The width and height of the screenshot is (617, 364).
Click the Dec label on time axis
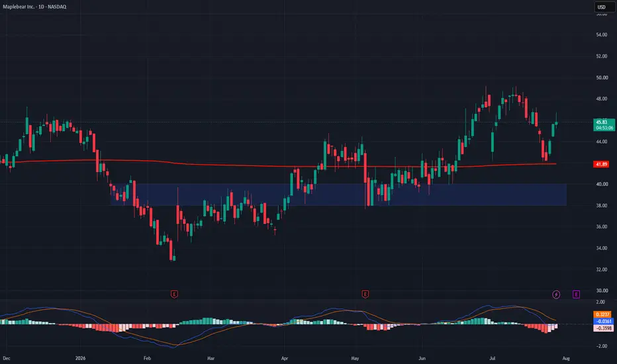[x=7, y=358]
